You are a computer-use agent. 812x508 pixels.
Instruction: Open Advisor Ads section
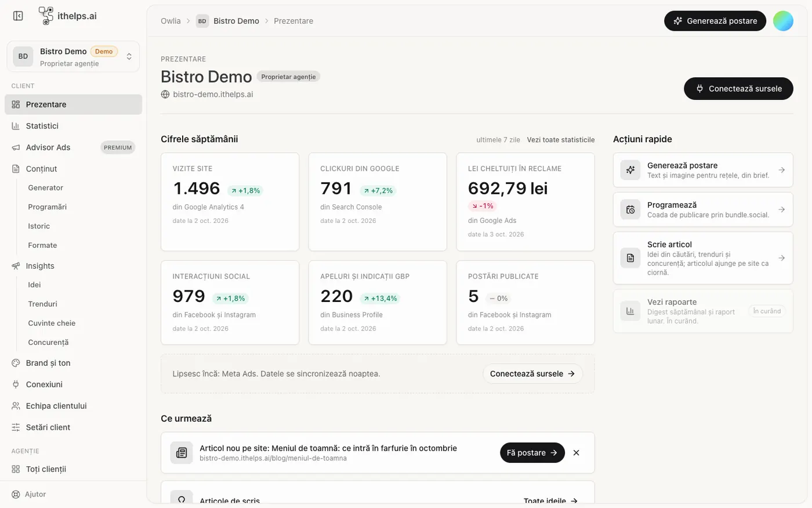[73, 147]
